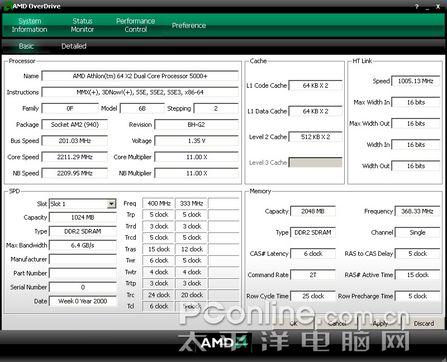This screenshot has height=362, width=447.
Task: Click the RAS# Active Time 15 clock value
Action: [x=417, y=275]
